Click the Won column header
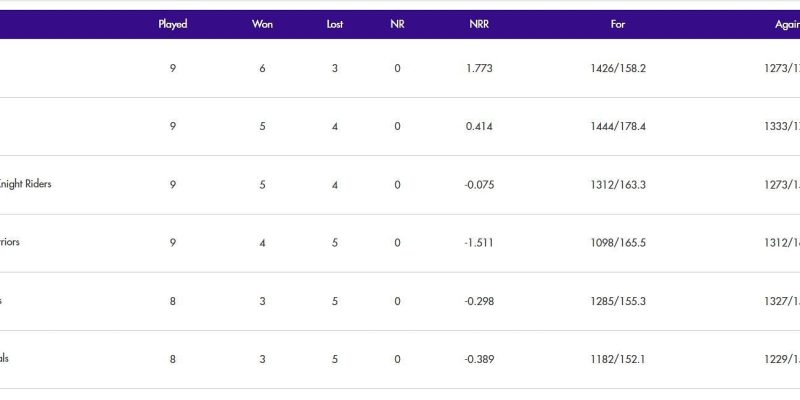 262,24
